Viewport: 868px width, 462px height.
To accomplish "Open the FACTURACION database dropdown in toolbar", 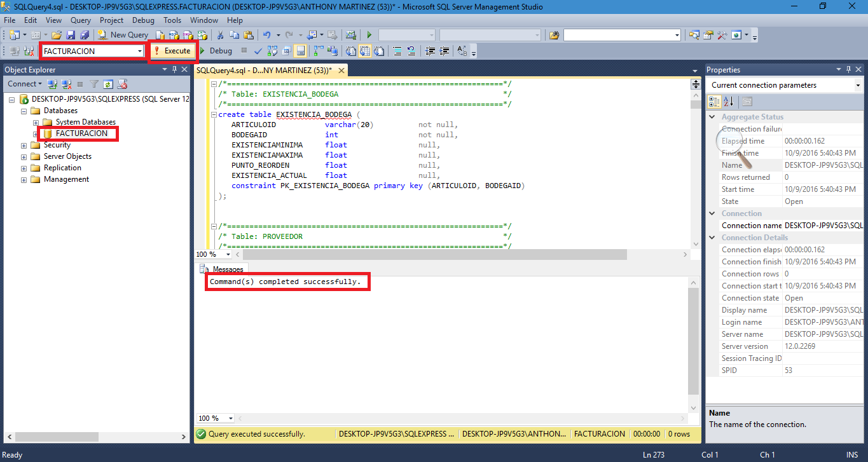I will point(139,51).
